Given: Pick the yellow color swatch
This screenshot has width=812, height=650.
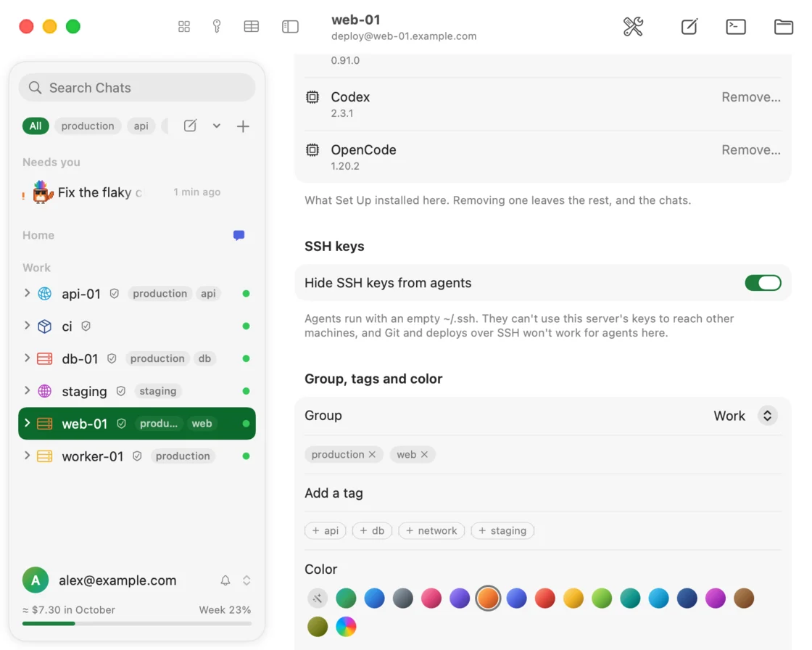Looking at the screenshot, I should (573, 598).
